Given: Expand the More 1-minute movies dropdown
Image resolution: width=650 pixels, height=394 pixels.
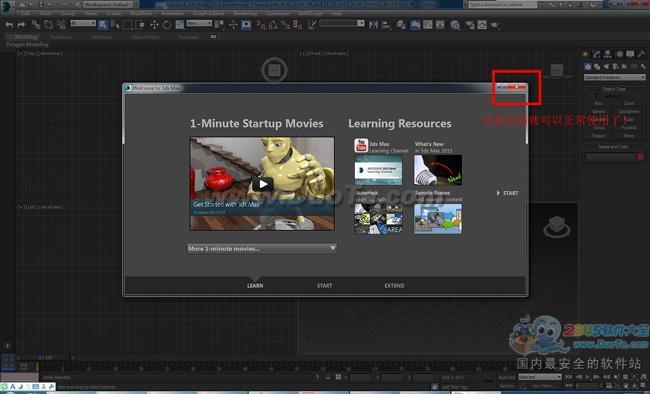Looking at the screenshot, I should pyautogui.click(x=262, y=248).
